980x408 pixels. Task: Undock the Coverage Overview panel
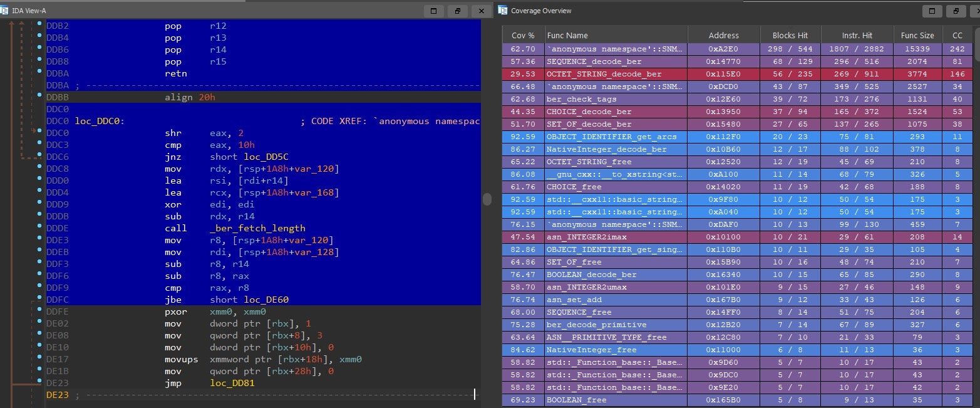tap(956, 11)
